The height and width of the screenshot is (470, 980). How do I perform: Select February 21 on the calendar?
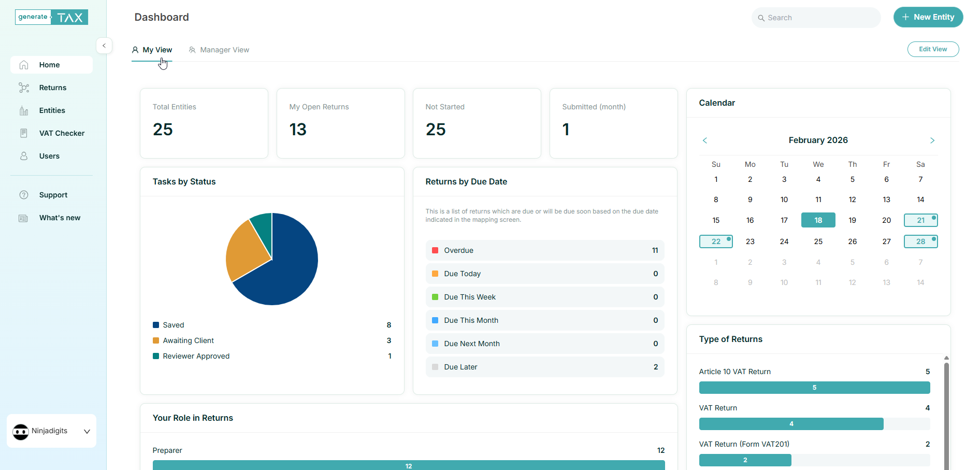(x=920, y=220)
